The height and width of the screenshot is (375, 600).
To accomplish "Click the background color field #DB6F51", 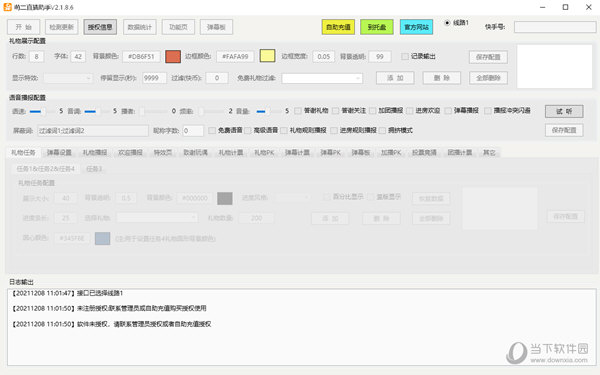I will [141, 57].
